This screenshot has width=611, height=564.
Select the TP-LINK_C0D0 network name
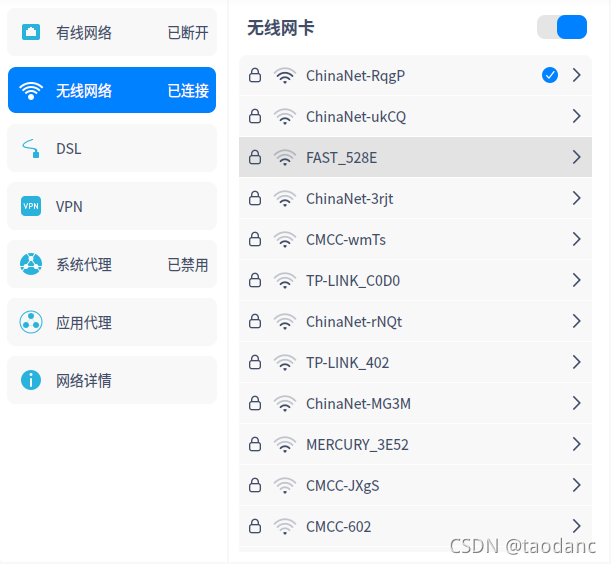click(353, 281)
